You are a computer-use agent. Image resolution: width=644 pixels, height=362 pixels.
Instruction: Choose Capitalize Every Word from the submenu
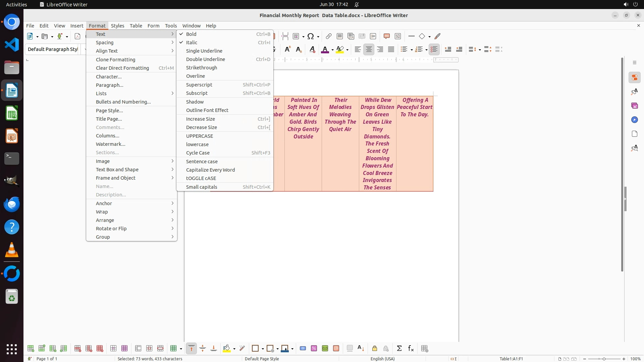tap(210, 170)
